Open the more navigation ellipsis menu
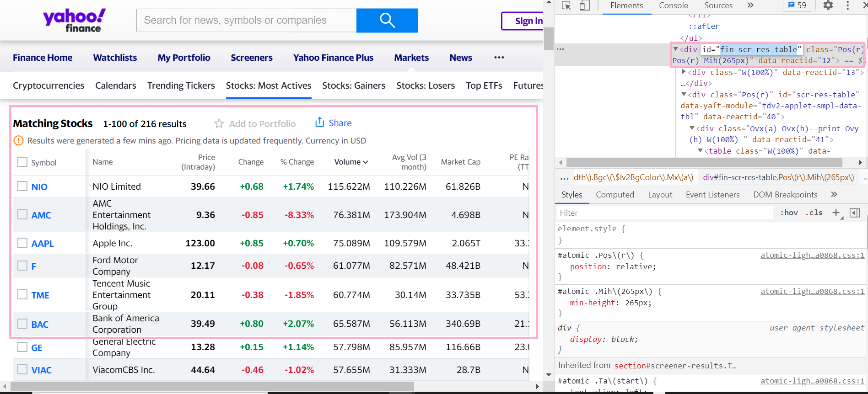Viewport: 868px width, 394px height. pos(499,58)
